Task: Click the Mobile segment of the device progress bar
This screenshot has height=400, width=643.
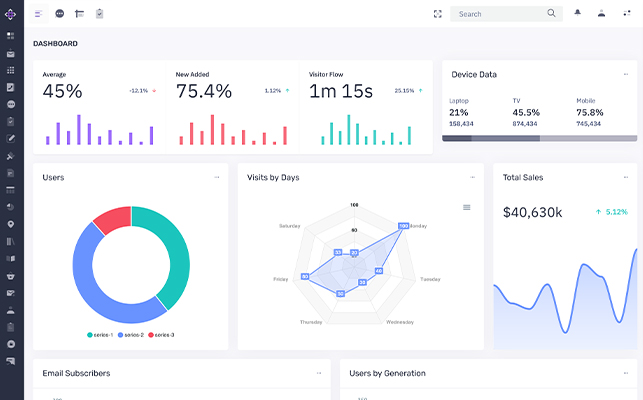Action: click(x=588, y=138)
